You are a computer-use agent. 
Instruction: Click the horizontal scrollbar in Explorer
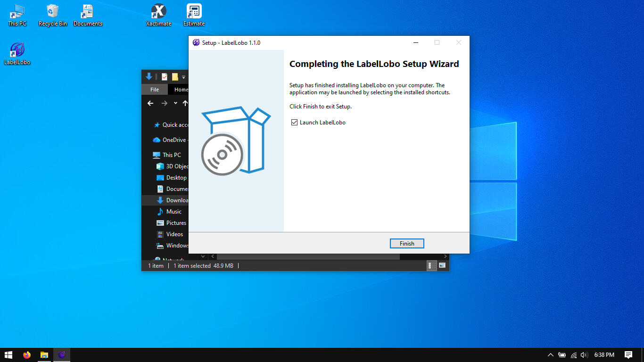coord(306,256)
